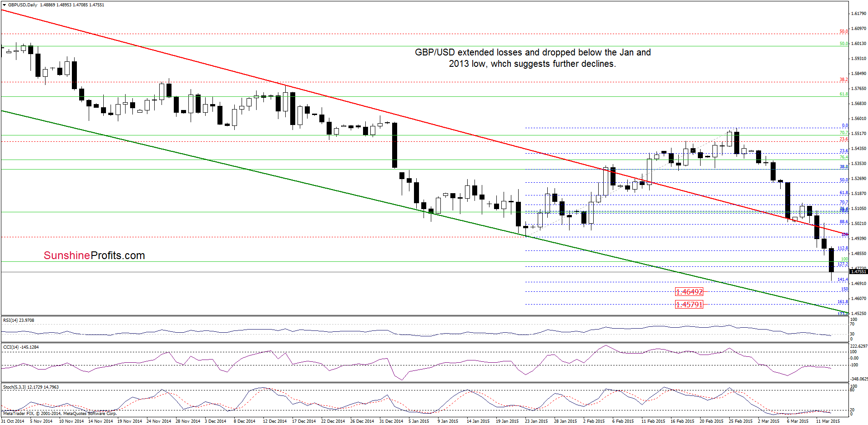The width and height of the screenshot is (868, 425).
Task: Click the 17 Dec 2014 date label
Action: tap(304, 421)
